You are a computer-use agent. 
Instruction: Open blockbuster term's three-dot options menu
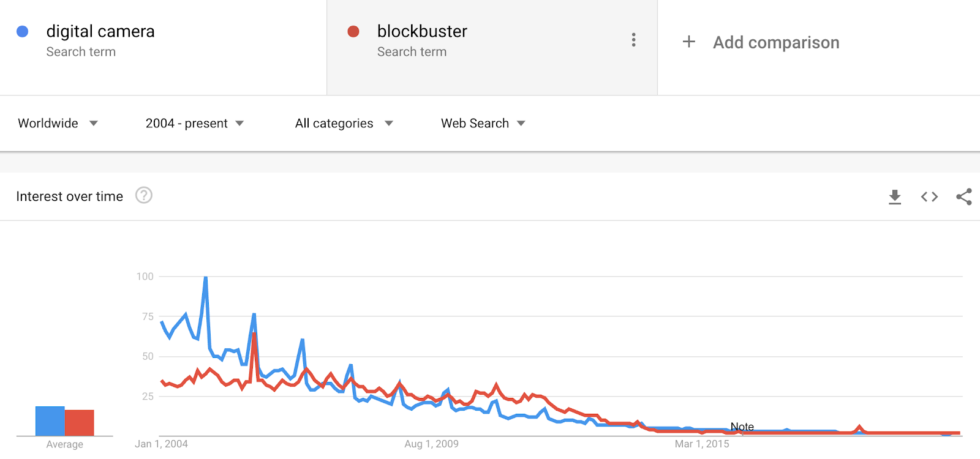click(x=633, y=40)
